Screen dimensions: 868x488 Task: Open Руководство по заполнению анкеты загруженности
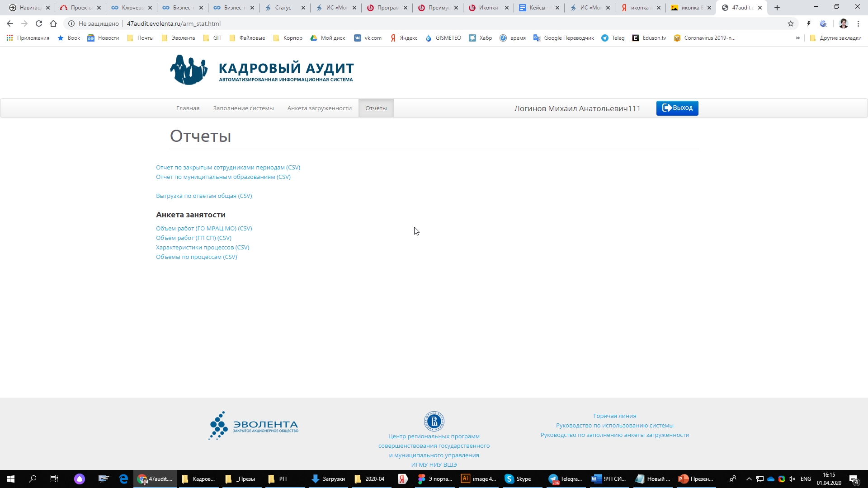coord(615,435)
